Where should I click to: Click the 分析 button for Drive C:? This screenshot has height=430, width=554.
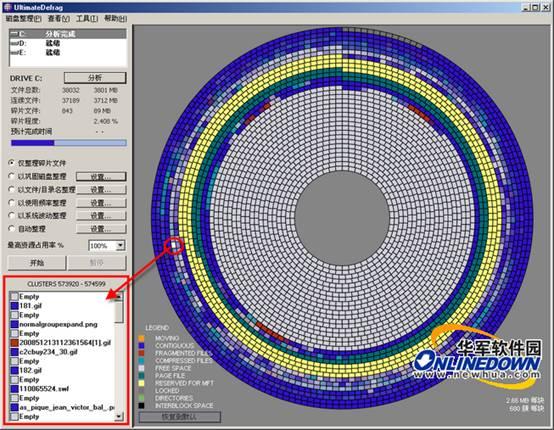point(95,78)
